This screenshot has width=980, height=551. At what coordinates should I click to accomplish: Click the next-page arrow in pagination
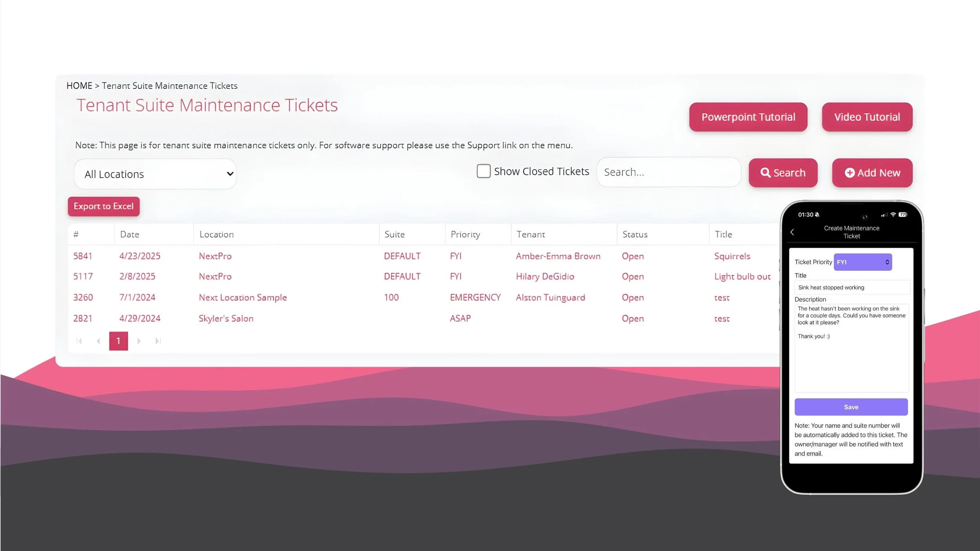[x=139, y=341]
